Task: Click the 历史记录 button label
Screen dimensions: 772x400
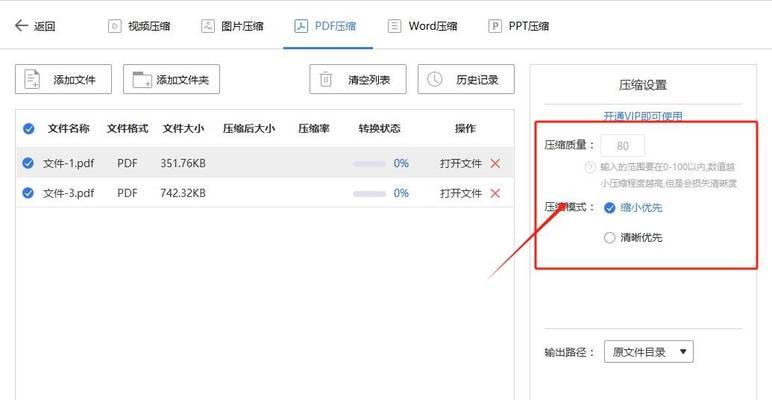Action: click(x=477, y=80)
